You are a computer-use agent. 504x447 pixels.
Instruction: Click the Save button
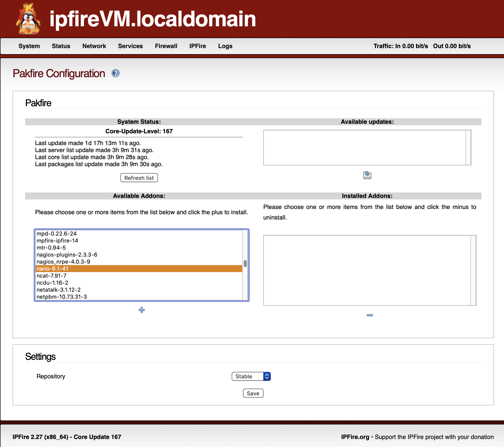click(x=253, y=393)
